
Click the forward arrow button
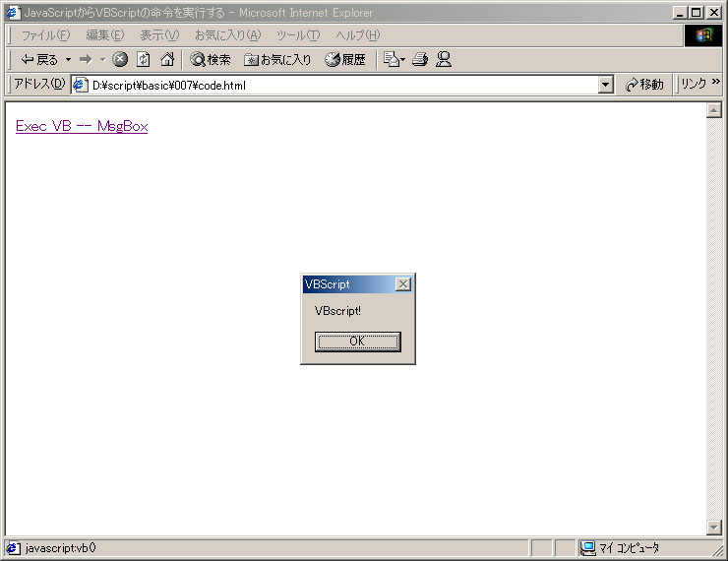pyautogui.click(x=86, y=59)
